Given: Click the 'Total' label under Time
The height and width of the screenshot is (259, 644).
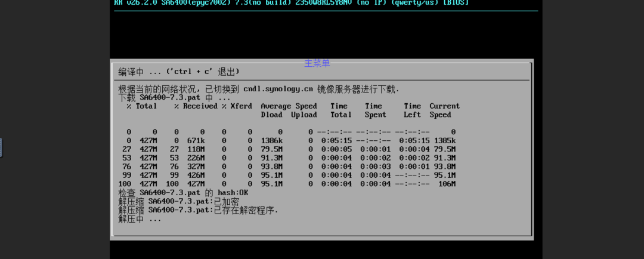Looking at the screenshot, I should click(x=341, y=115).
